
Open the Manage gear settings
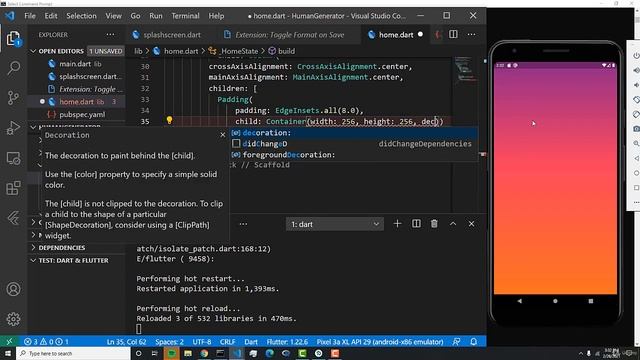pos(13,319)
